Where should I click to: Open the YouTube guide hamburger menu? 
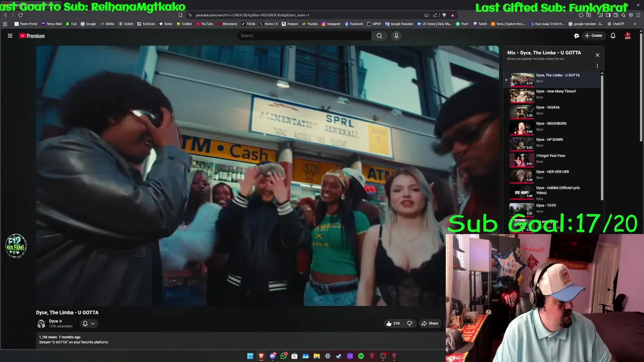coord(10,36)
